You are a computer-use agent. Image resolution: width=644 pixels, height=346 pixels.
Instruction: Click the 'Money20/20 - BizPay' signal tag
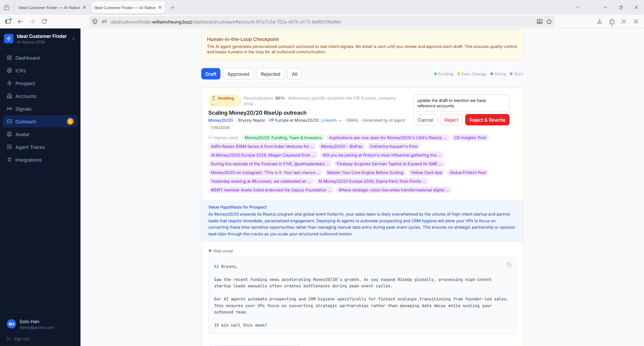point(341,147)
